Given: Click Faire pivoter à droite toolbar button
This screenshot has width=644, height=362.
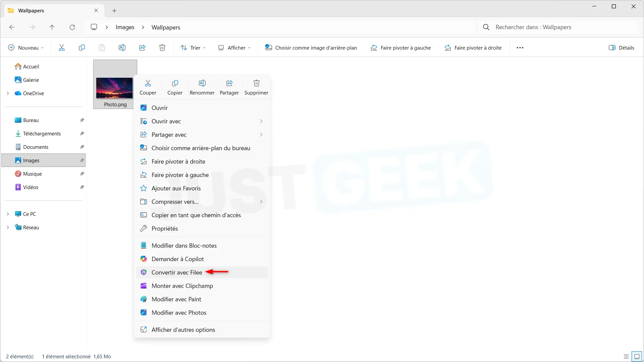Looking at the screenshot, I should tap(473, 48).
